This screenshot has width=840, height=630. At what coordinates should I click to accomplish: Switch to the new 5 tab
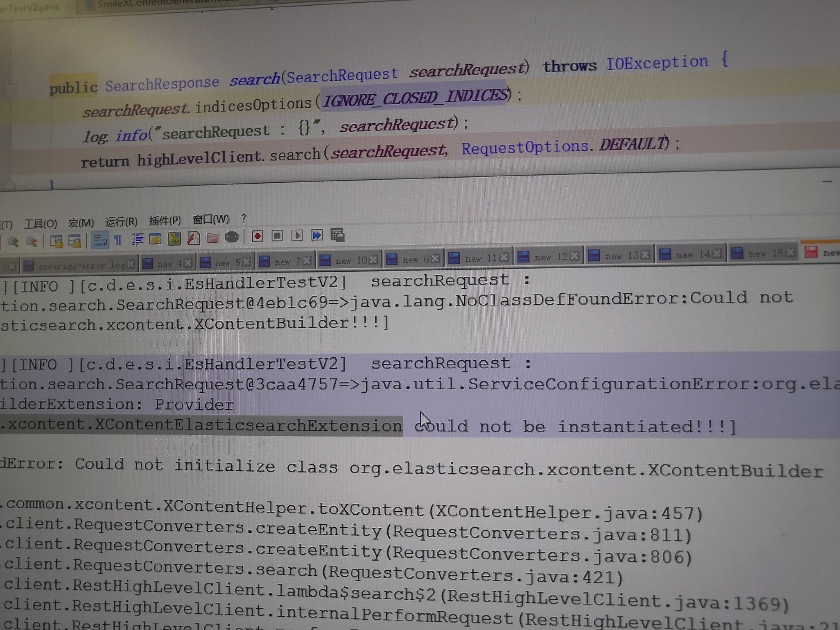click(226, 262)
